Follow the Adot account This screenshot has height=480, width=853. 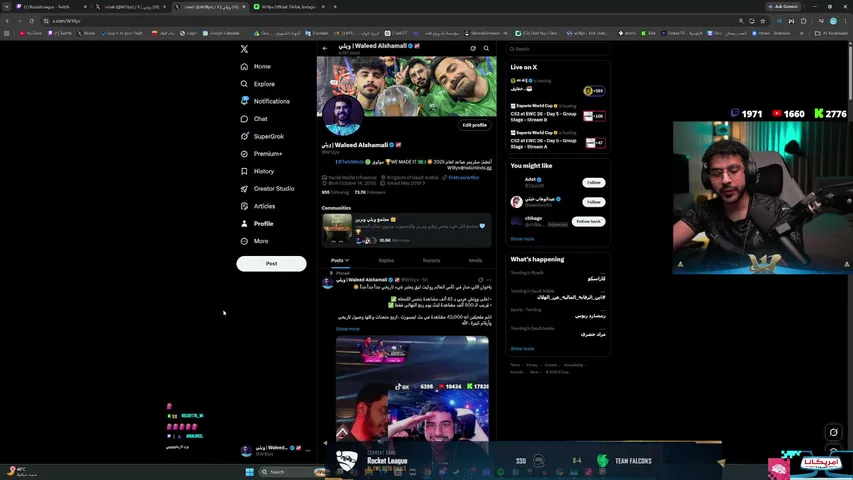pos(594,182)
